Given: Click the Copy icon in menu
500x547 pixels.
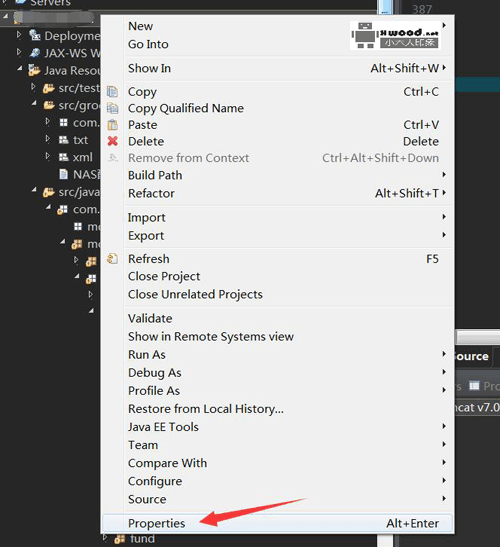Looking at the screenshot, I should [x=112, y=92].
